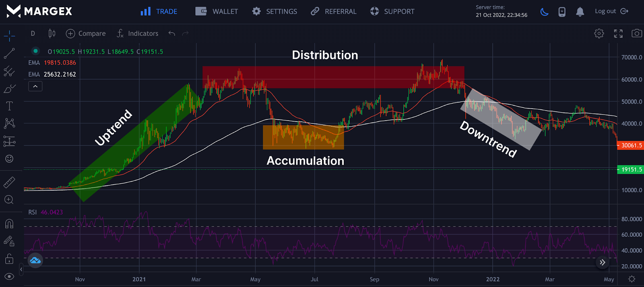Open the WALLET tab
This screenshot has height=287, width=644.
pyautogui.click(x=217, y=12)
